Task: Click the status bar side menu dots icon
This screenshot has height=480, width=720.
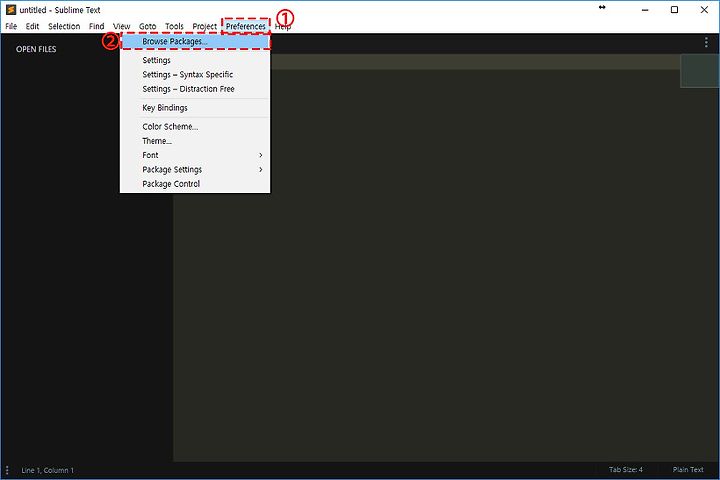Action: [7, 470]
